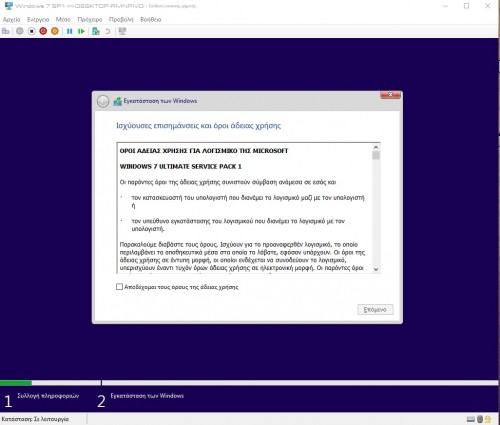Click the red Shut Down VM icon
This screenshot has width=500, height=425.
(x=43, y=31)
